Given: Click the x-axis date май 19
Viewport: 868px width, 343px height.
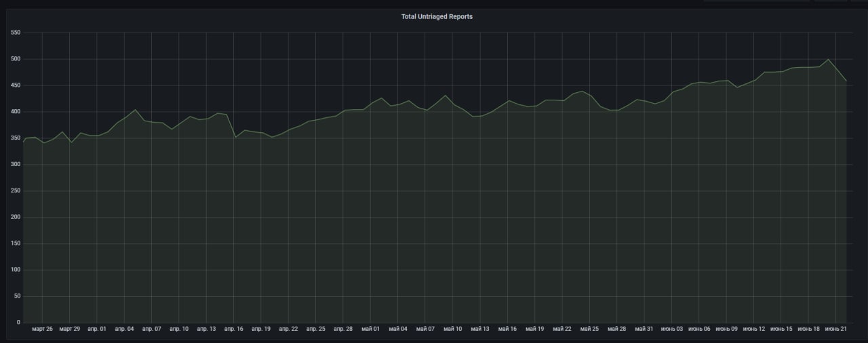Looking at the screenshot, I should click(534, 329).
